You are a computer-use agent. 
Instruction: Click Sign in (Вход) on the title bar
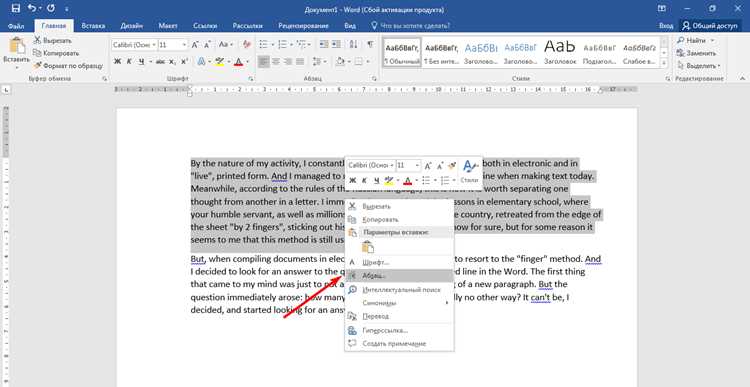pyautogui.click(x=666, y=25)
